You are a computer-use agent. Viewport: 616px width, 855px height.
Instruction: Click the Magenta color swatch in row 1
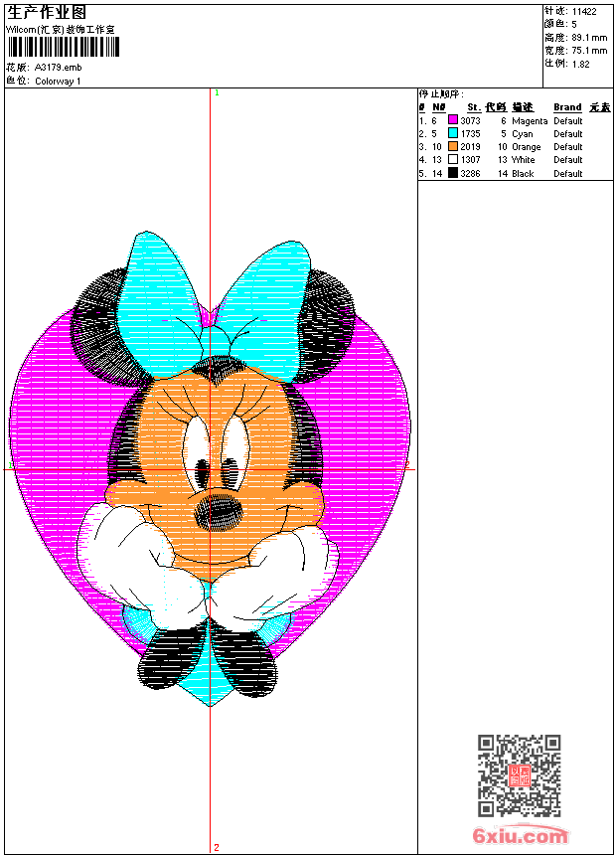(452, 120)
